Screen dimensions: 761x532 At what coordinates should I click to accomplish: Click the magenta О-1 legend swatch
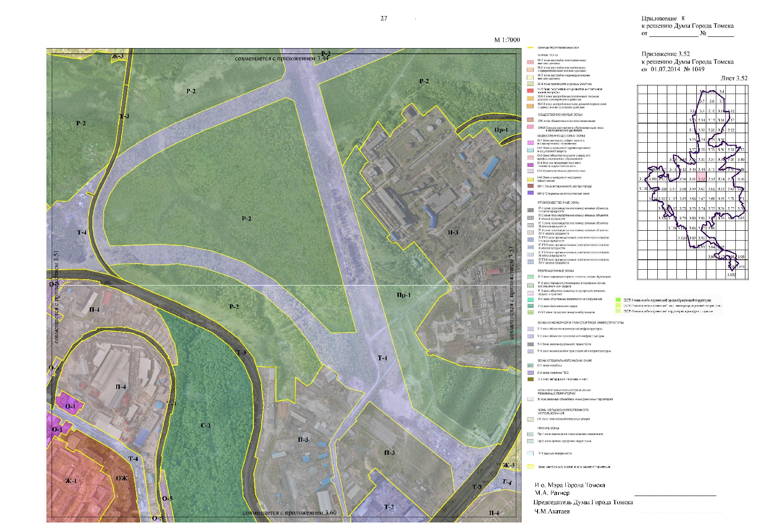pos(530,142)
